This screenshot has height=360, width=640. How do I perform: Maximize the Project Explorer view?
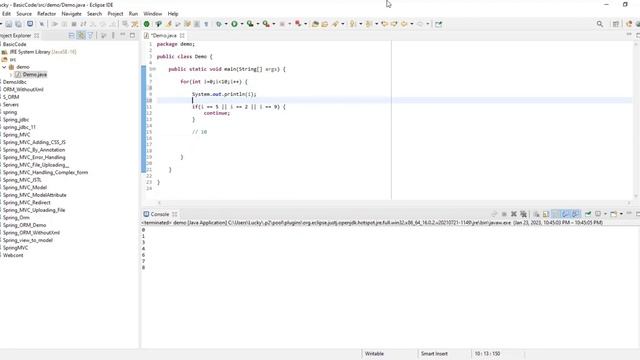132,36
